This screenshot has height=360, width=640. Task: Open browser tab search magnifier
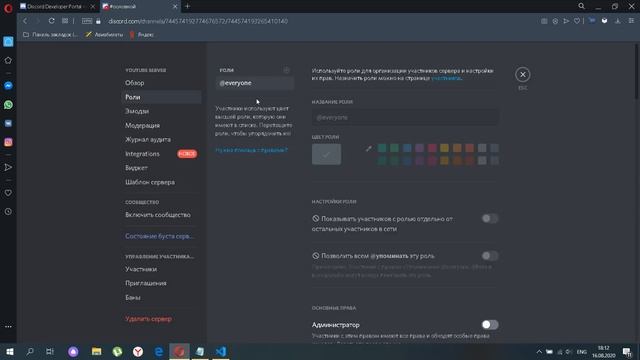pyautogui.click(x=581, y=6)
